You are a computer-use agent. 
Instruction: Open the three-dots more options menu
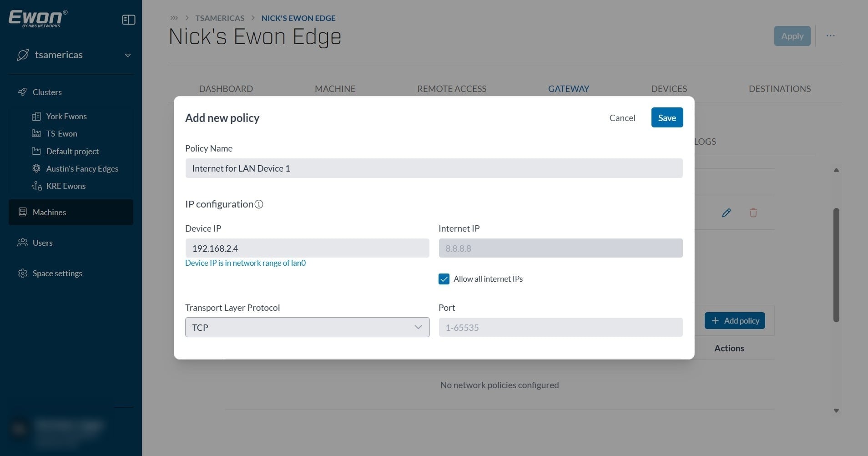[x=831, y=36]
